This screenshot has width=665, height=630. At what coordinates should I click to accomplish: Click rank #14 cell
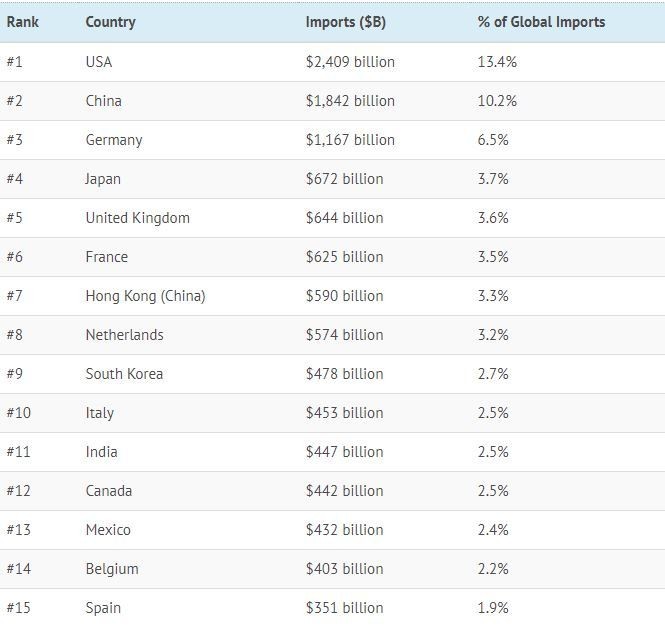19,569
